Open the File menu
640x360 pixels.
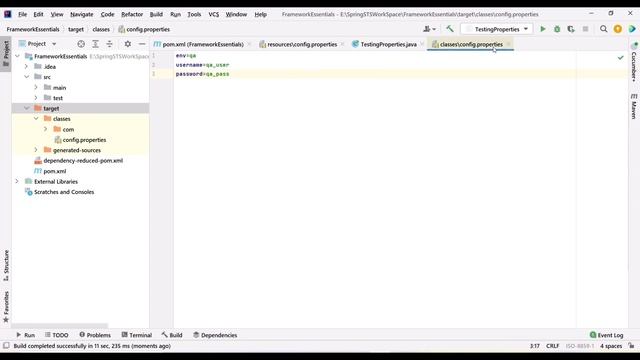pos(22,14)
